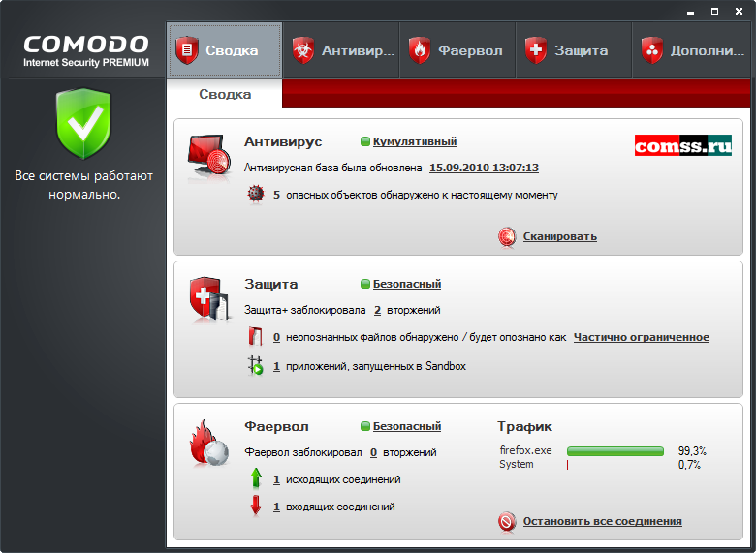Maximize the Comodo window
The image size is (756, 553).
pyautogui.click(x=715, y=11)
